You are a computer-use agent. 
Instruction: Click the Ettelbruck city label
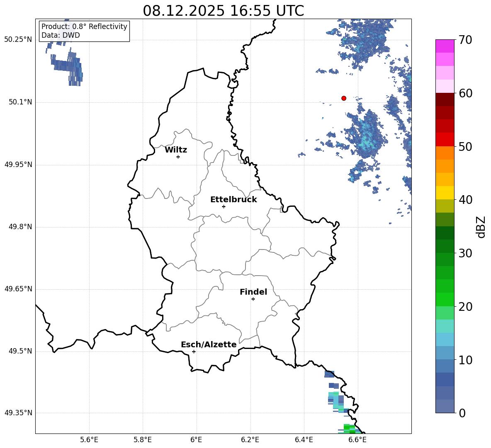(233, 200)
